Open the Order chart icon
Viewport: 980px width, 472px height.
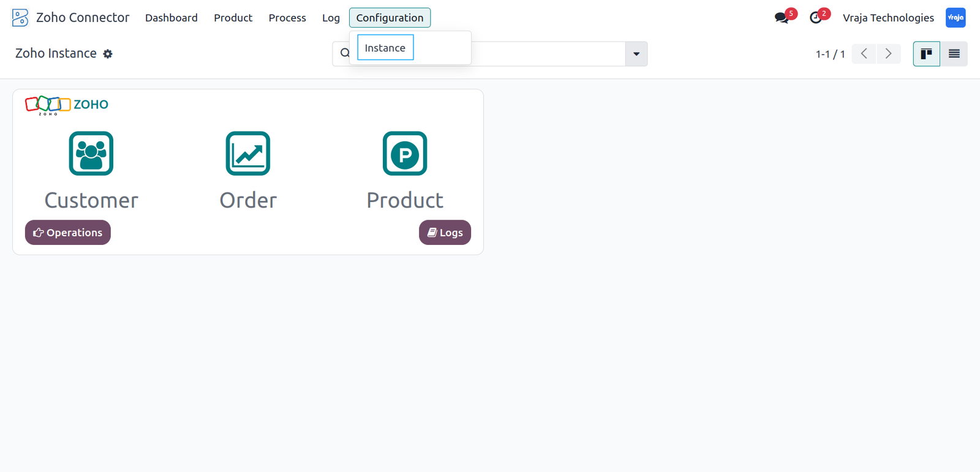tap(248, 154)
